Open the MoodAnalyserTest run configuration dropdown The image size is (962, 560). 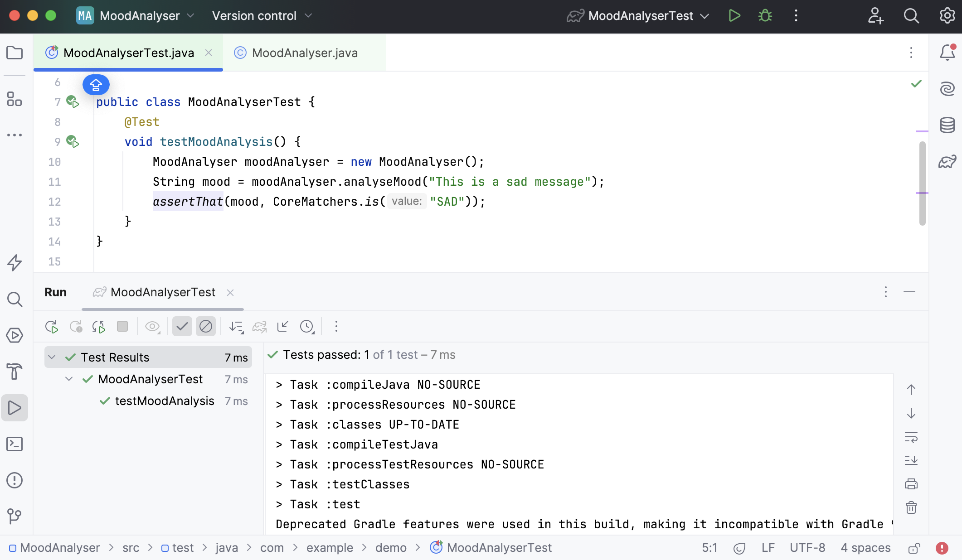704,15
